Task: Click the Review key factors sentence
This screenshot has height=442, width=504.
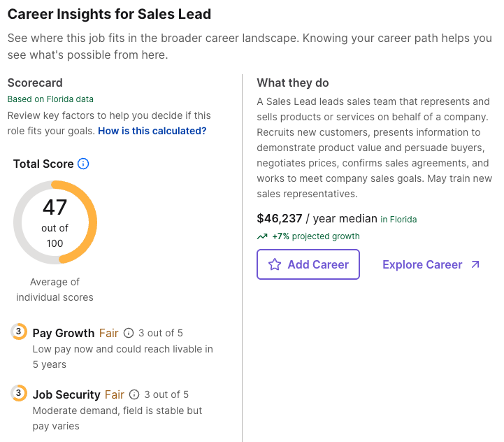Action: click(109, 123)
